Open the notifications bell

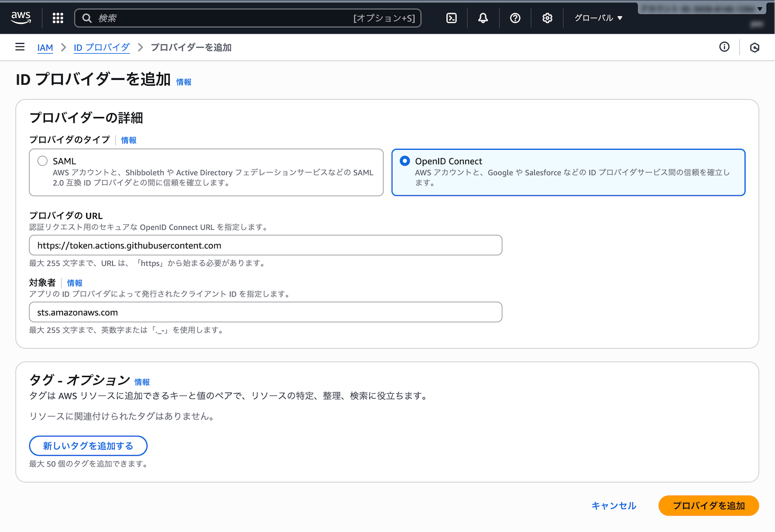click(x=483, y=18)
